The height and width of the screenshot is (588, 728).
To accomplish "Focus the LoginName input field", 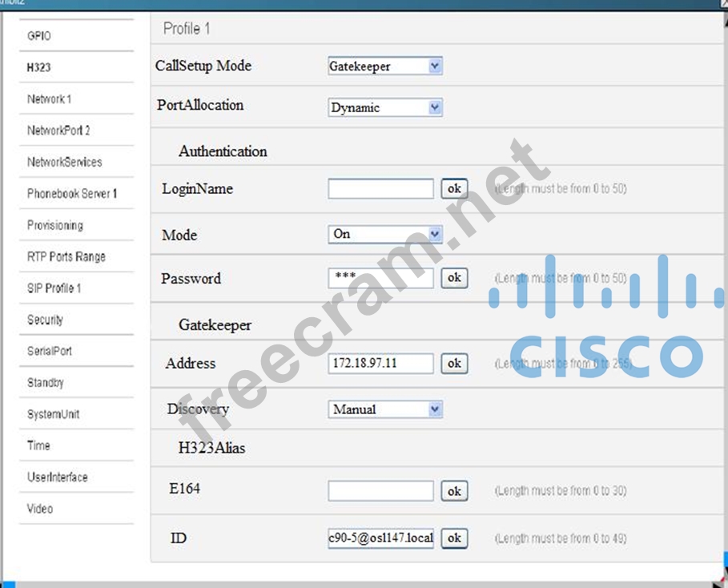I will pyautogui.click(x=380, y=189).
